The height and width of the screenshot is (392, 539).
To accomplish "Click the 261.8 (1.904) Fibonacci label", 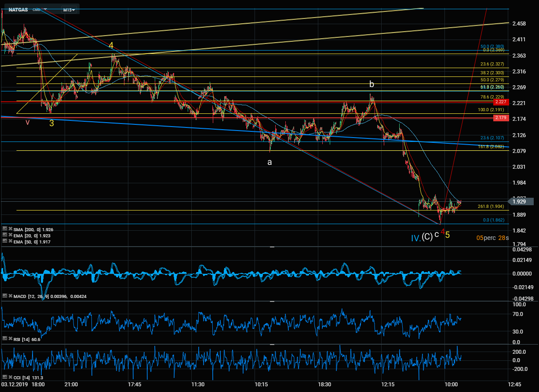I will (491, 207).
